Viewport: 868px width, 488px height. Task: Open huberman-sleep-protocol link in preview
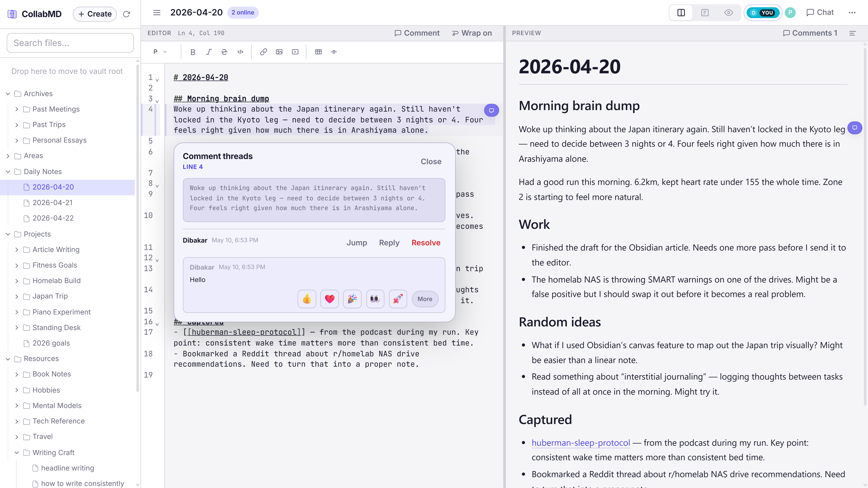[x=581, y=443]
